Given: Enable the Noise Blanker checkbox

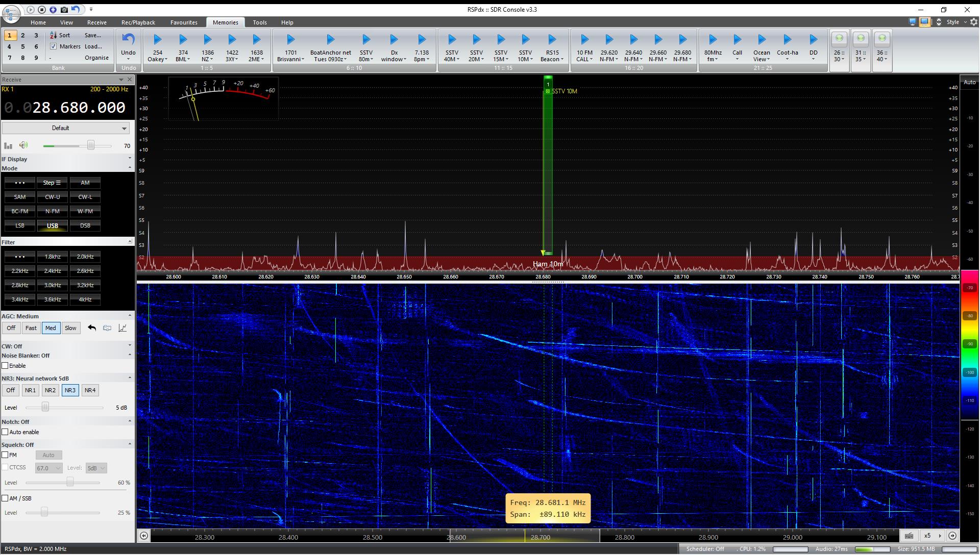Looking at the screenshot, I should pos(5,366).
